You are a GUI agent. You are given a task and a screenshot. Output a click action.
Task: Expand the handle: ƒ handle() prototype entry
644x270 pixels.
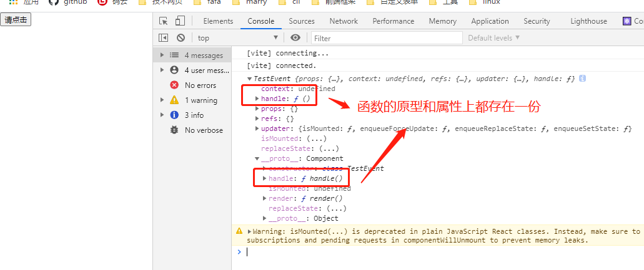pyautogui.click(x=264, y=178)
